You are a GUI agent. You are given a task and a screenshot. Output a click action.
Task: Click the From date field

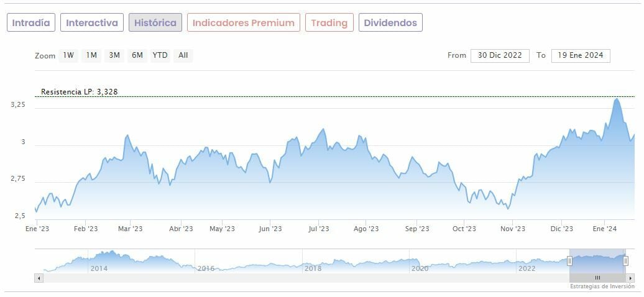(500, 55)
